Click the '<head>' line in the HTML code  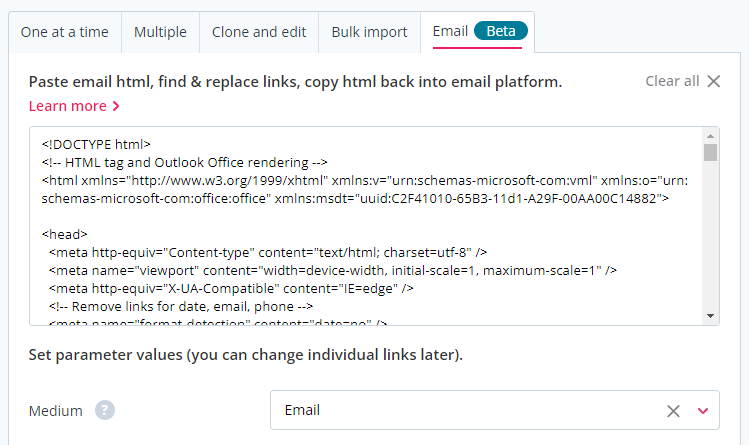coord(64,234)
